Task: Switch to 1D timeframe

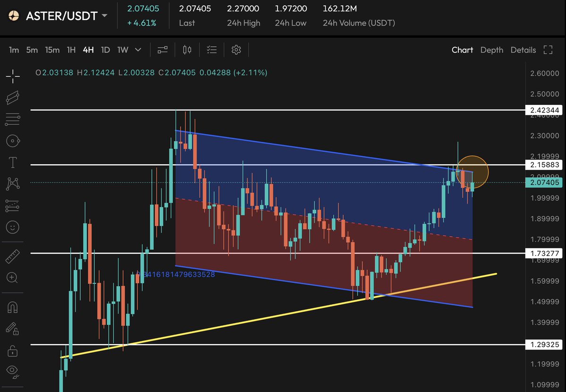Action: pos(105,50)
